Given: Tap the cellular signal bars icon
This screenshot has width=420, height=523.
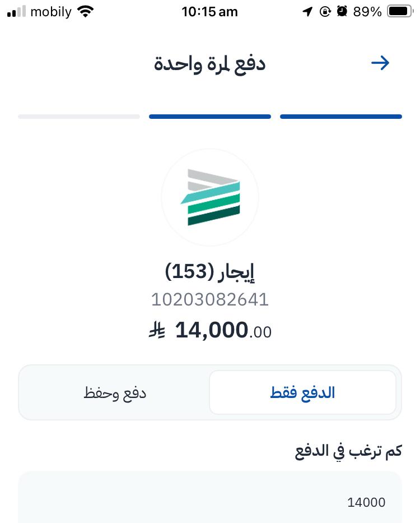Looking at the screenshot, I should pos(17,12).
